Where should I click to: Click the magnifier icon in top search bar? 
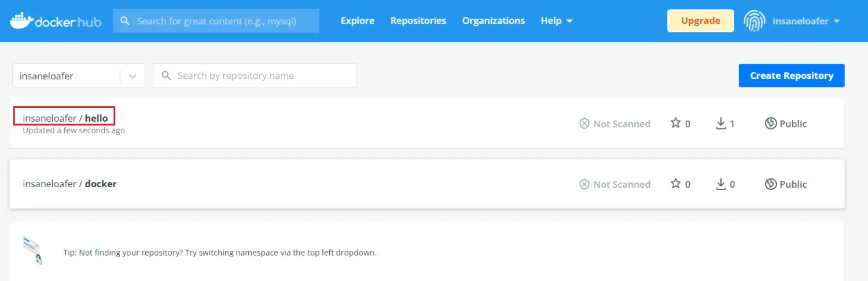124,21
